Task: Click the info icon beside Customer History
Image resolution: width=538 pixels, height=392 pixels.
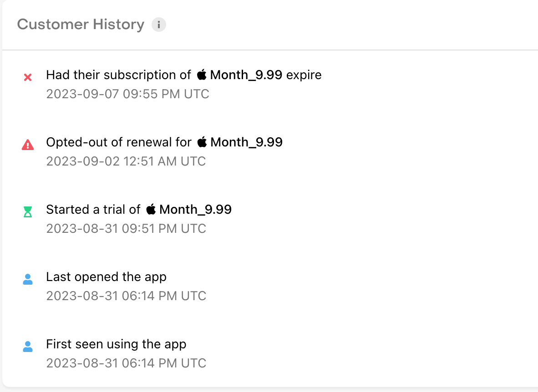Action: (158, 25)
